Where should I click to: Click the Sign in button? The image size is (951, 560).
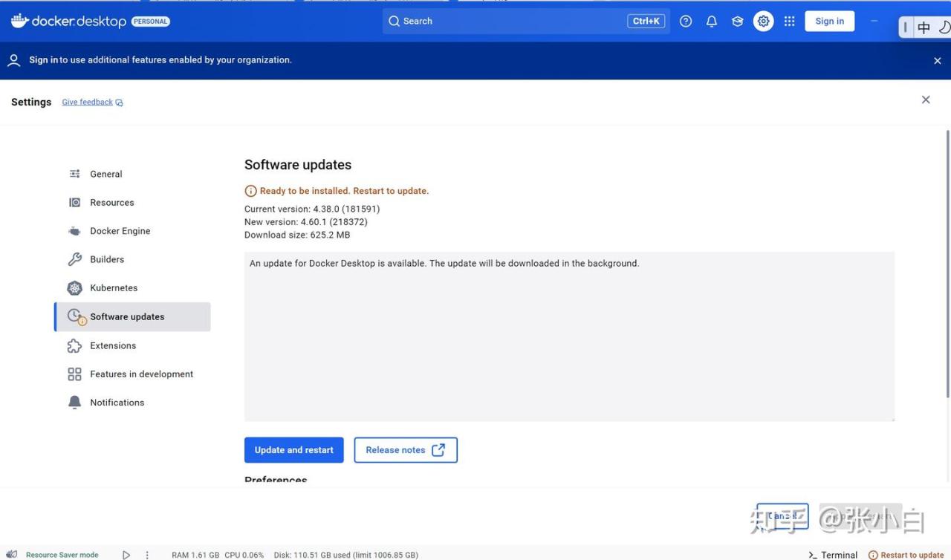[829, 22]
